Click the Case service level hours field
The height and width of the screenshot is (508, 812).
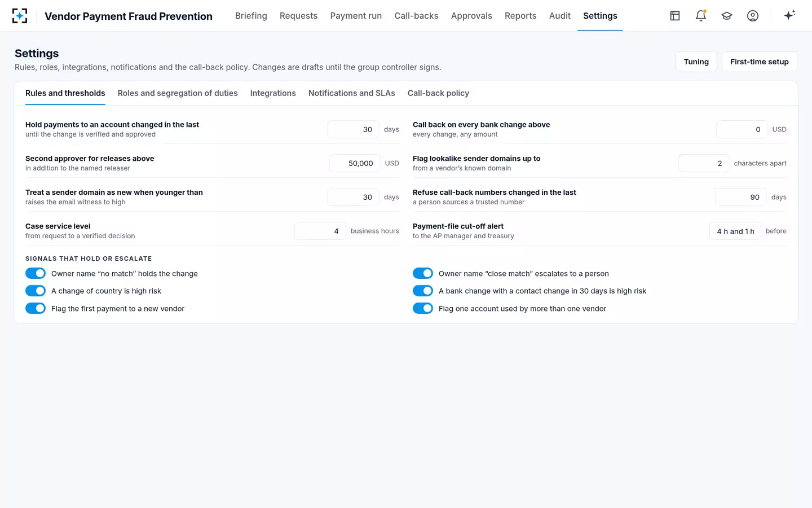click(x=320, y=231)
